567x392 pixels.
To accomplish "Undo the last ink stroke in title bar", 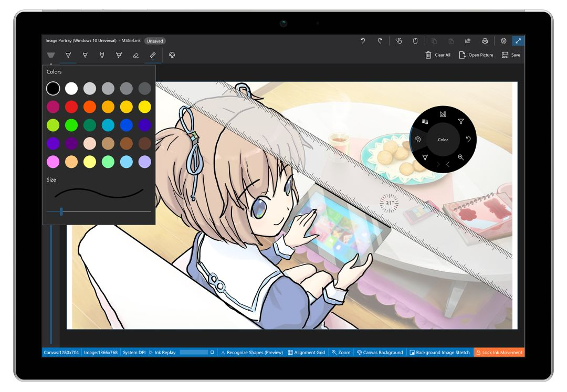I will pyautogui.click(x=363, y=41).
